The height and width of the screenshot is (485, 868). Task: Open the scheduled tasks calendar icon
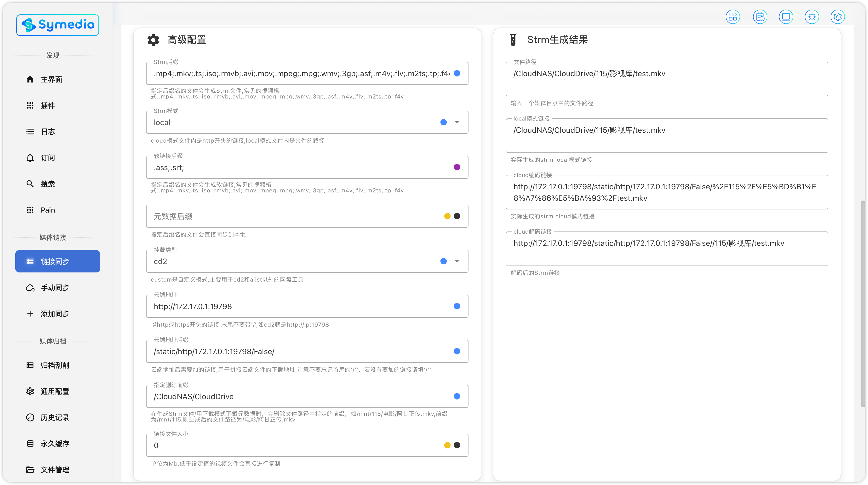(760, 17)
